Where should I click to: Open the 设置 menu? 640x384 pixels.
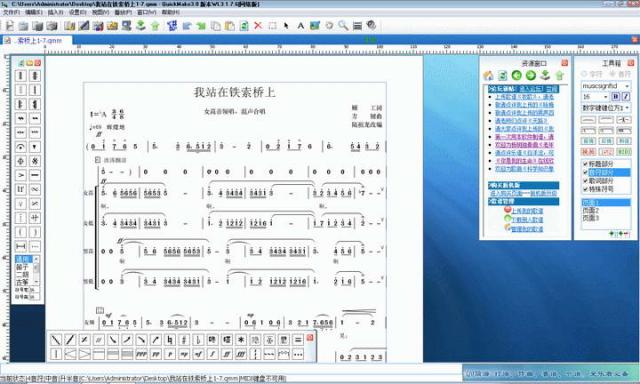coord(78,12)
